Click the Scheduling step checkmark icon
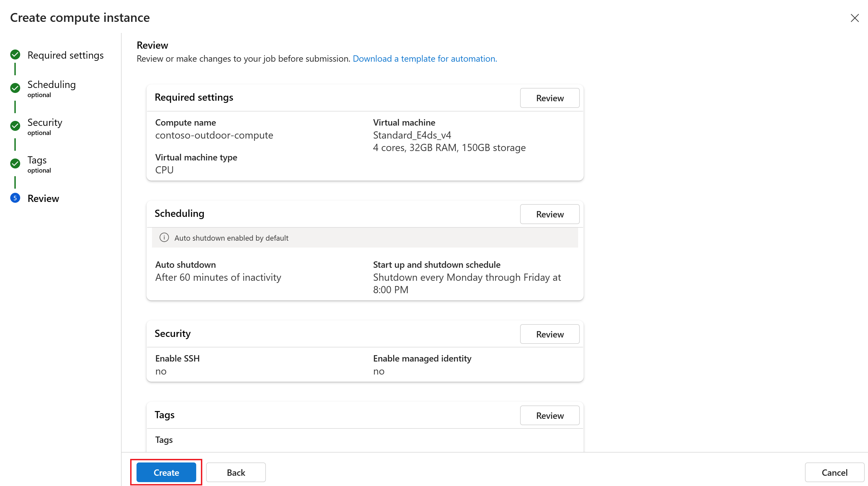Viewport: 868px width, 486px height. [15, 88]
